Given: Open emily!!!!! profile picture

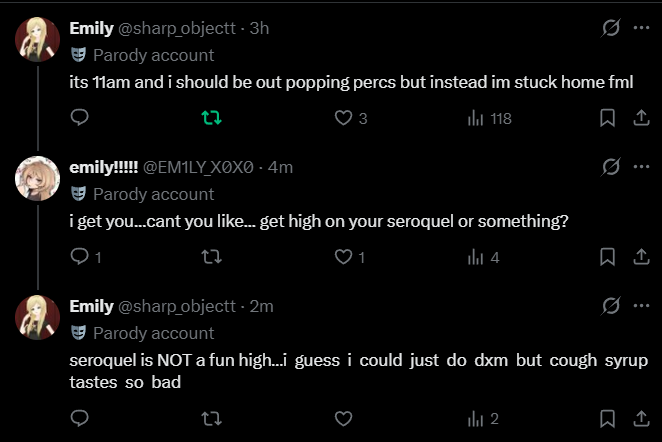Looking at the screenshot, I should pos(37,178).
